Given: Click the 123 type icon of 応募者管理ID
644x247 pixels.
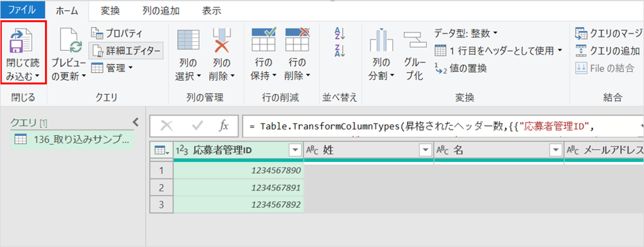Looking at the screenshot, I should point(183,151).
